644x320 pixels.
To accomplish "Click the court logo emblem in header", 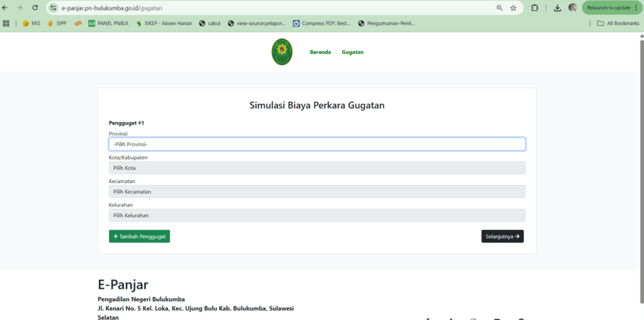I will pyautogui.click(x=282, y=52).
